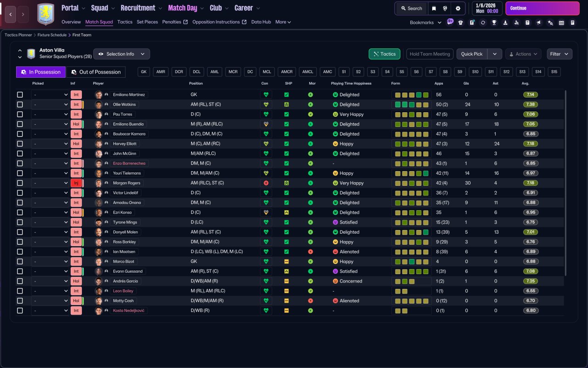Open the Selection Info dropdown
Viewport: 588px width, 368px height.
(x=122, y=54)
